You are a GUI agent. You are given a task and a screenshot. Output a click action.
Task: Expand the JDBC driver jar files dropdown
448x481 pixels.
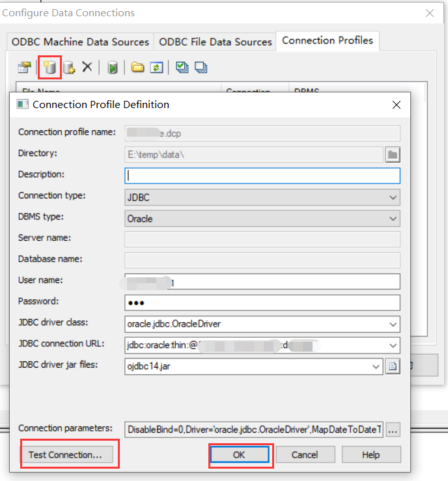[x=376, y=366]
